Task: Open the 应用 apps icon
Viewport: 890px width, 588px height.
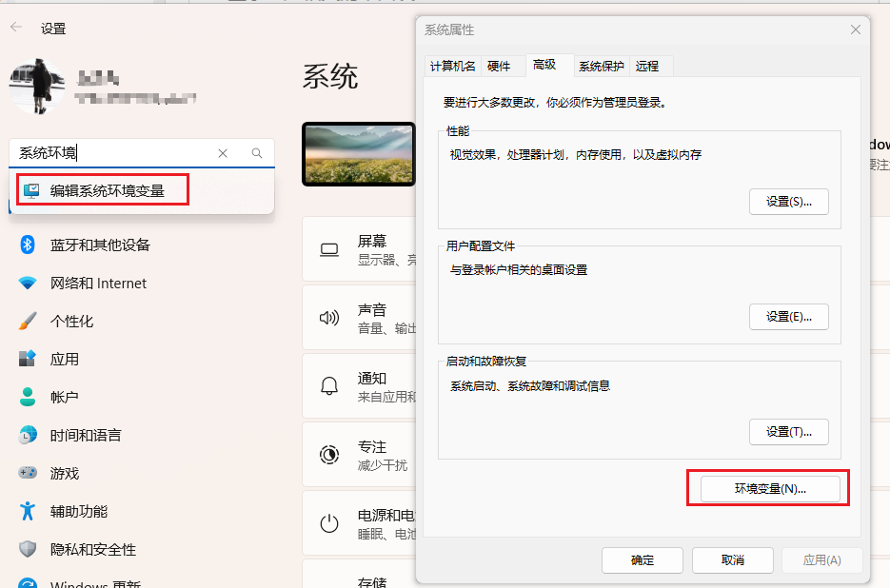Action: 28,359
